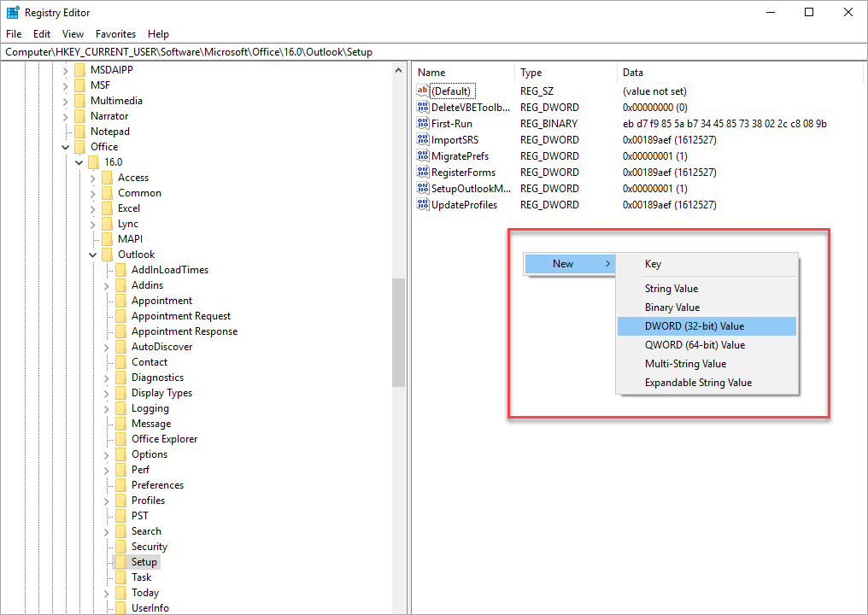Choose DWORD (32-bit) Value from menu
Image resolution: width=868 pixels, height=615 pixels.
click(x=694, y=326)
